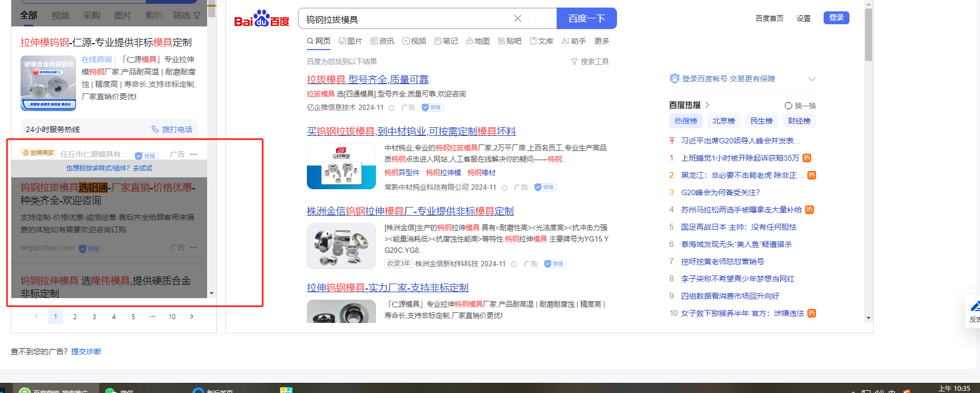The width and height of the screenshot is (980, 393).
Task: Switch to 视频 tab in mobile preview
Action: coord(60,16)
